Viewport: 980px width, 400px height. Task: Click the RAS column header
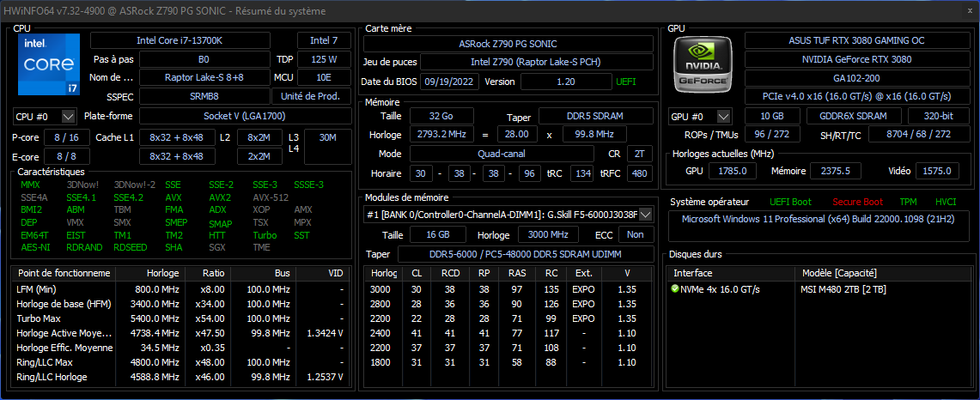click(517, 273)
